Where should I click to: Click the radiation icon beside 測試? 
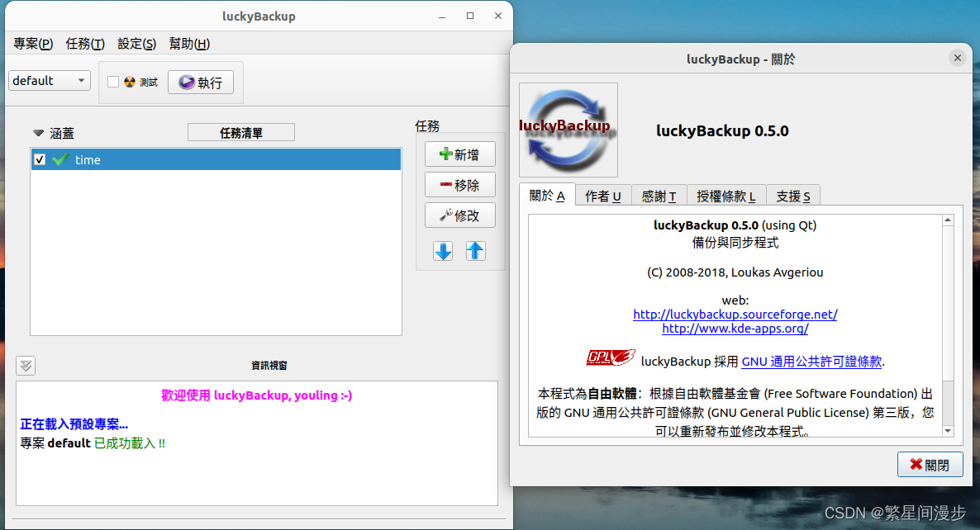pos(130,82)
